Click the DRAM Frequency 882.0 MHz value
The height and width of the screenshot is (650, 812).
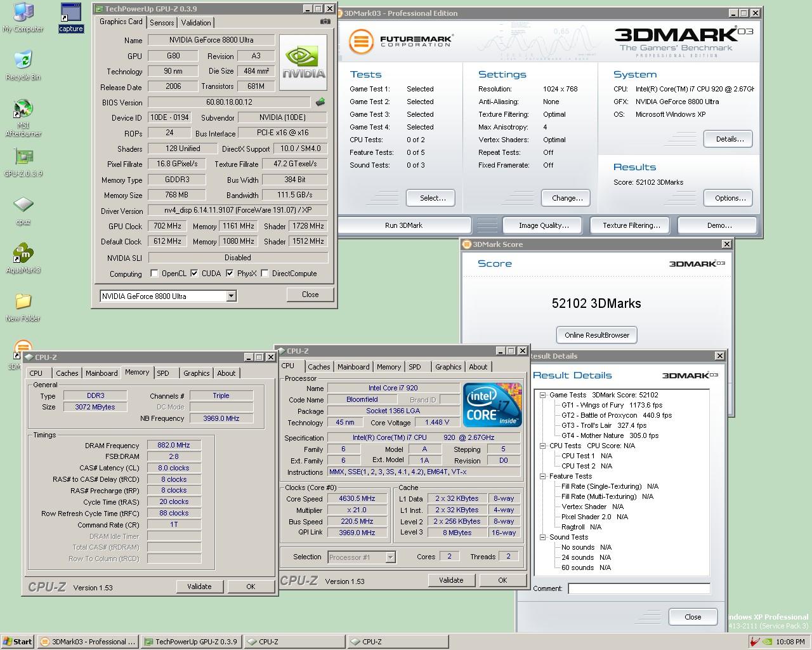coord(174,445)
